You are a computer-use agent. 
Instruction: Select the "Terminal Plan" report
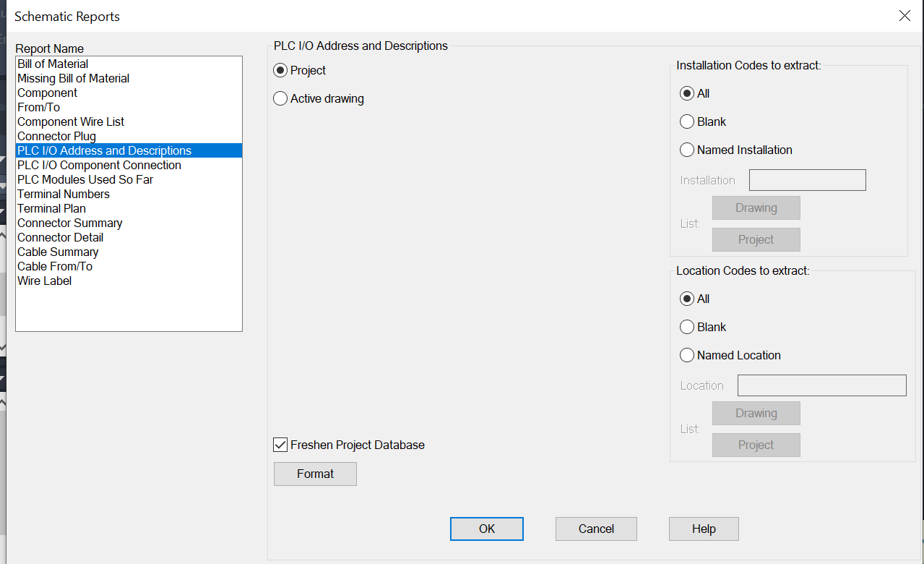[51, 208]
